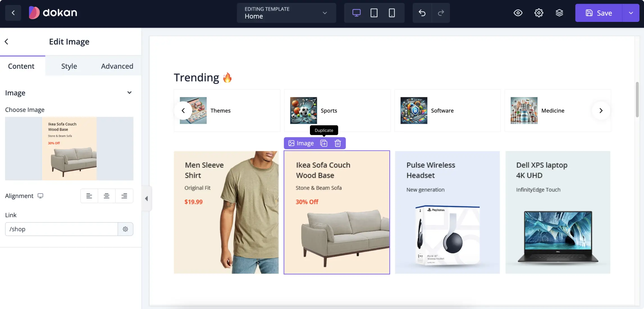Click the duplicate image icon

pyautogui.click(x=324, y=143)
